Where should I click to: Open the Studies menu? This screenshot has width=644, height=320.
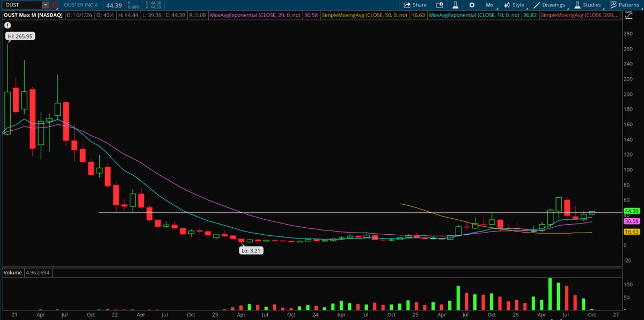point(588,5)
